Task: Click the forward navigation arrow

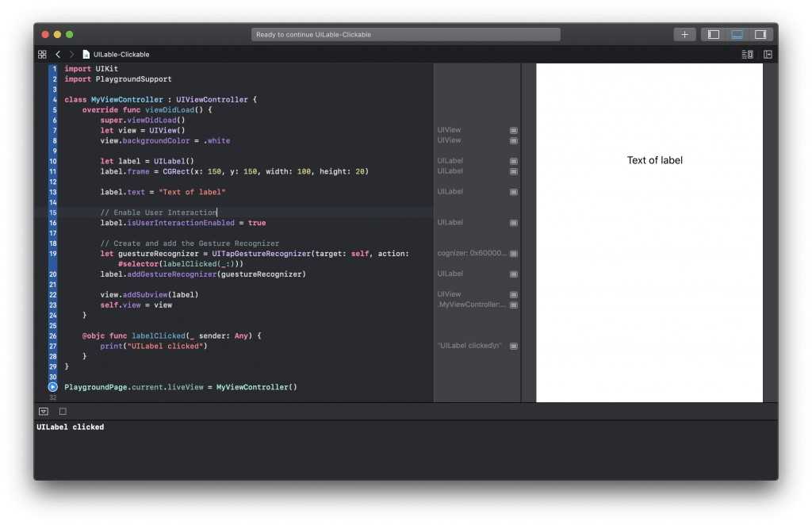Action: point(71,54)
